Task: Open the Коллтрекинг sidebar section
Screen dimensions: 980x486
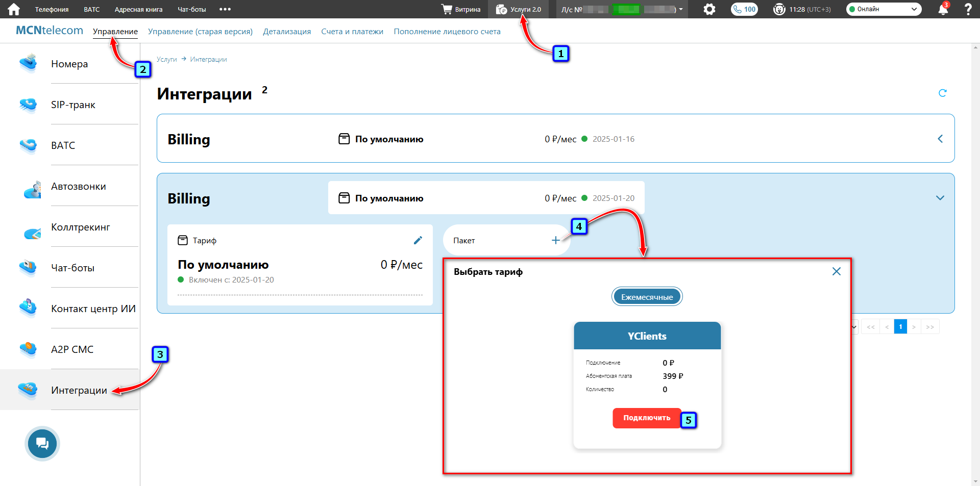Action: [81, 227]
